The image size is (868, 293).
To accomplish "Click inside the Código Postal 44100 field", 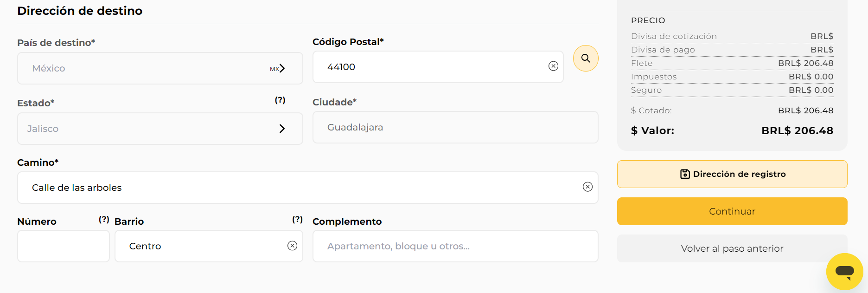I will pos(438,67).
